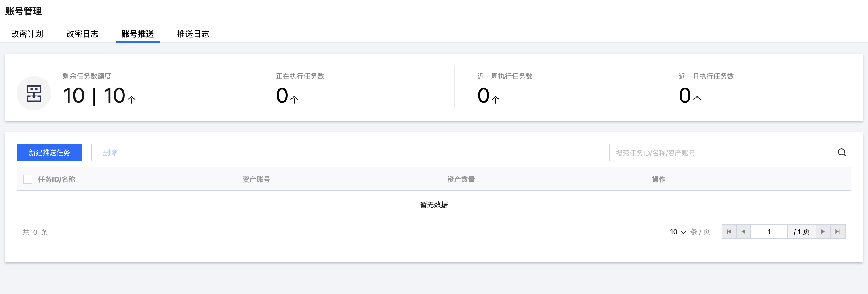Go to the first page arrow
The image size is (868, 294).
729,232
